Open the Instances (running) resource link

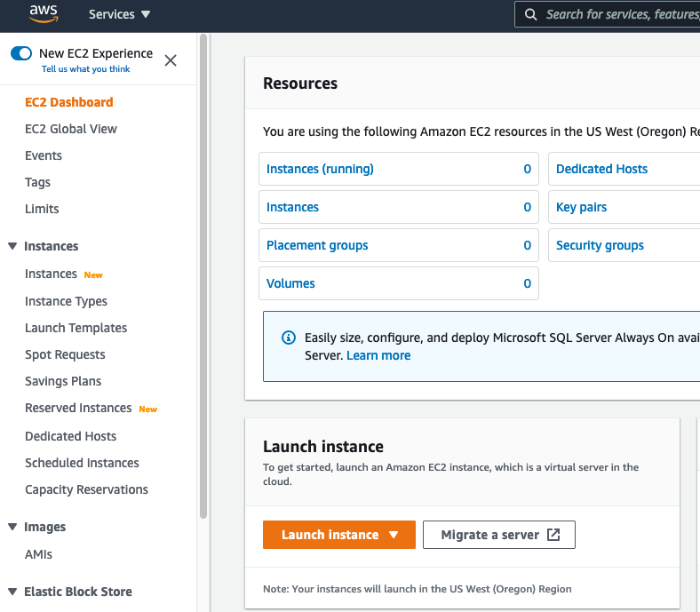click(320, 169)
